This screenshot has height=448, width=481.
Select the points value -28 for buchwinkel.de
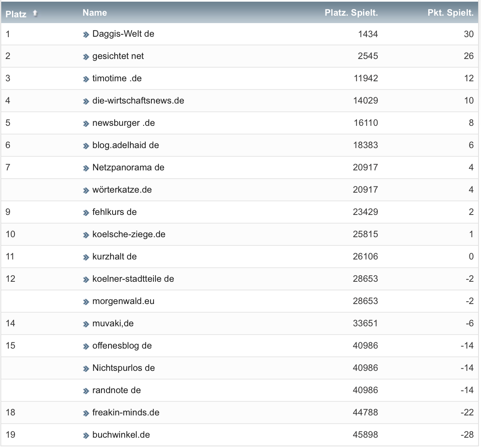pos(467,435)
